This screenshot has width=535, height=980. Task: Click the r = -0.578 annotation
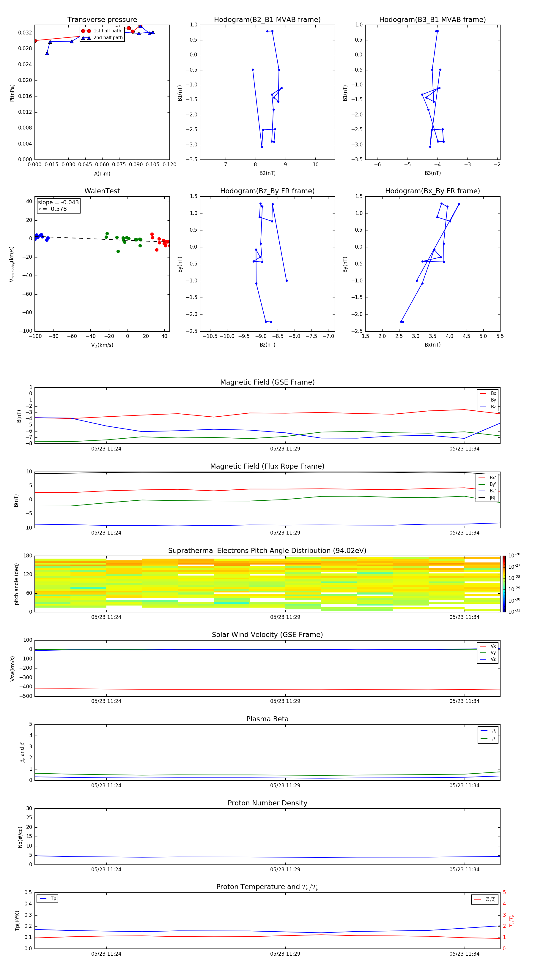click(53, 209)
